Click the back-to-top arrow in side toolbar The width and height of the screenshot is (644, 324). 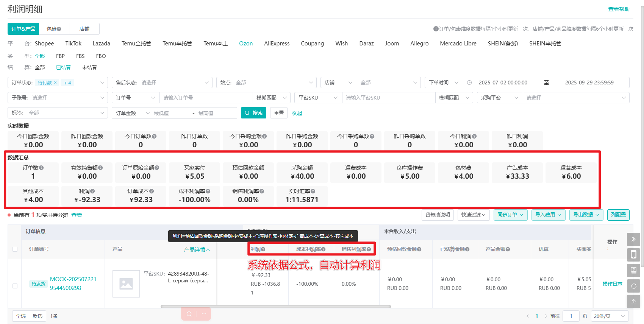click(x=633, y=301)
